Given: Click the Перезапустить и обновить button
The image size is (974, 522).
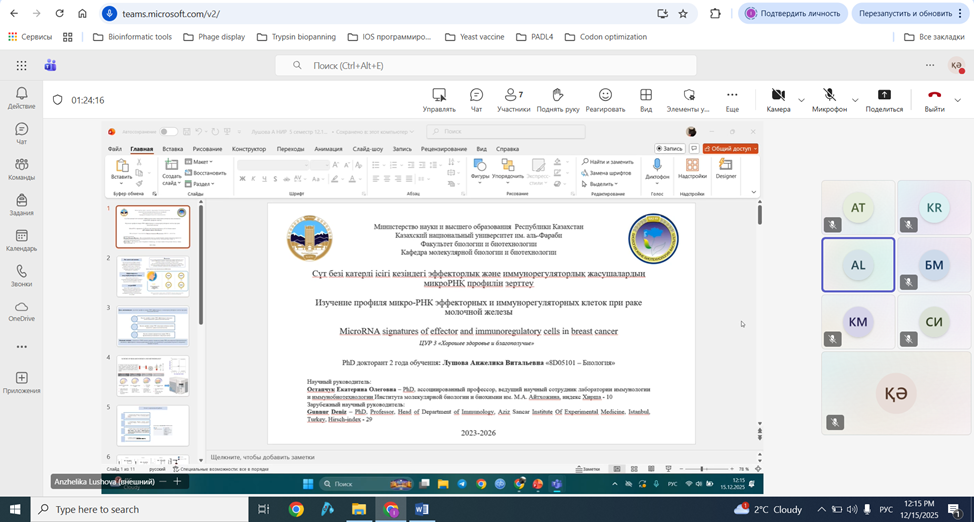Looking at the screenshot, I should pos(905,14).
